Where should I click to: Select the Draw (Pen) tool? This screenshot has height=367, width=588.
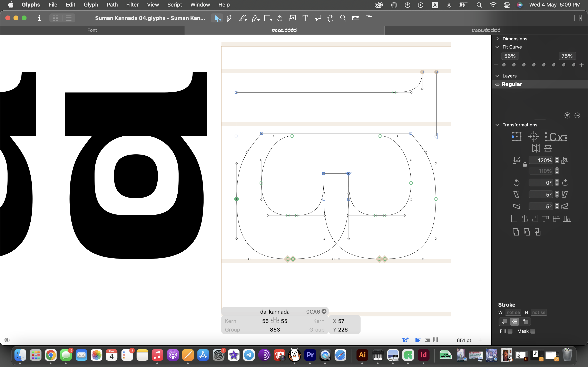click(x=229, y=18)
